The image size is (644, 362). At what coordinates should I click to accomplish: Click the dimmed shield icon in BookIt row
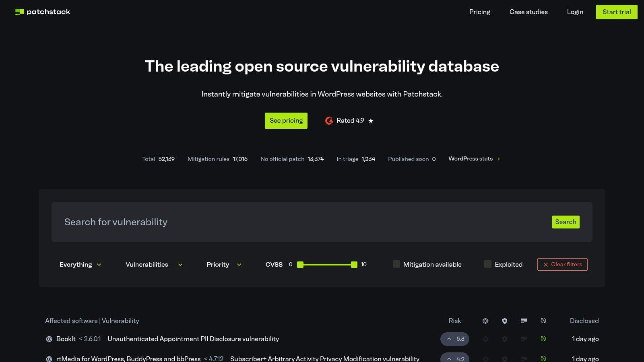505,339
